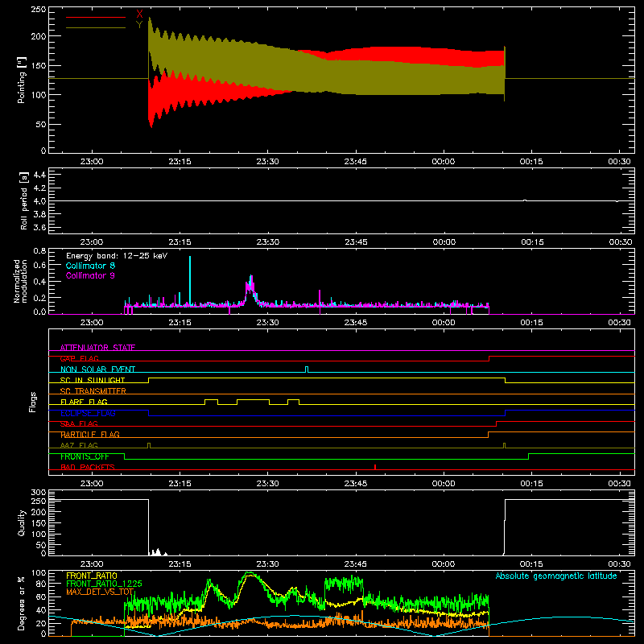The width and height of the screenshot is (644, 644).
Task: Select the SAA_FLAG label
Action: coord(79,423)
